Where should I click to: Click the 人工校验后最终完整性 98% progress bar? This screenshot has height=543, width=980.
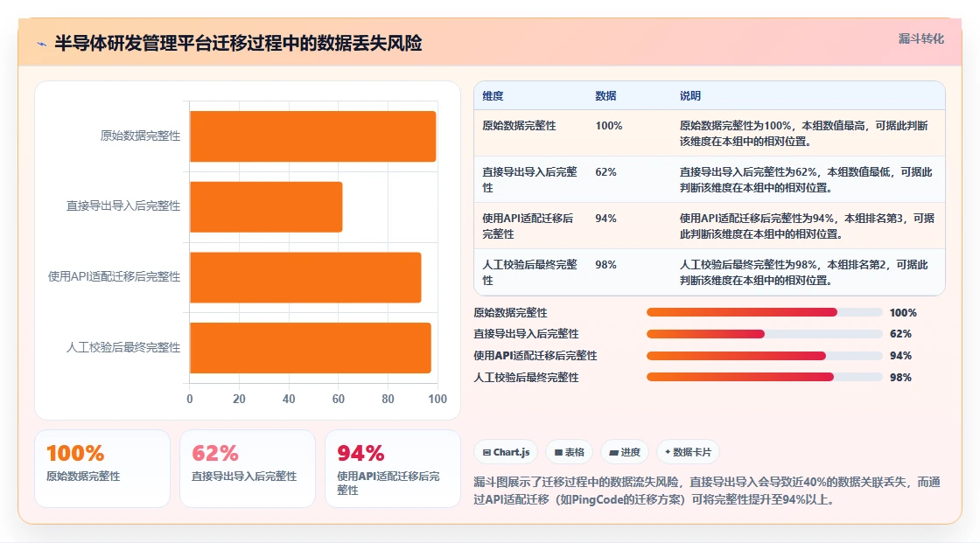pos(764,377)
